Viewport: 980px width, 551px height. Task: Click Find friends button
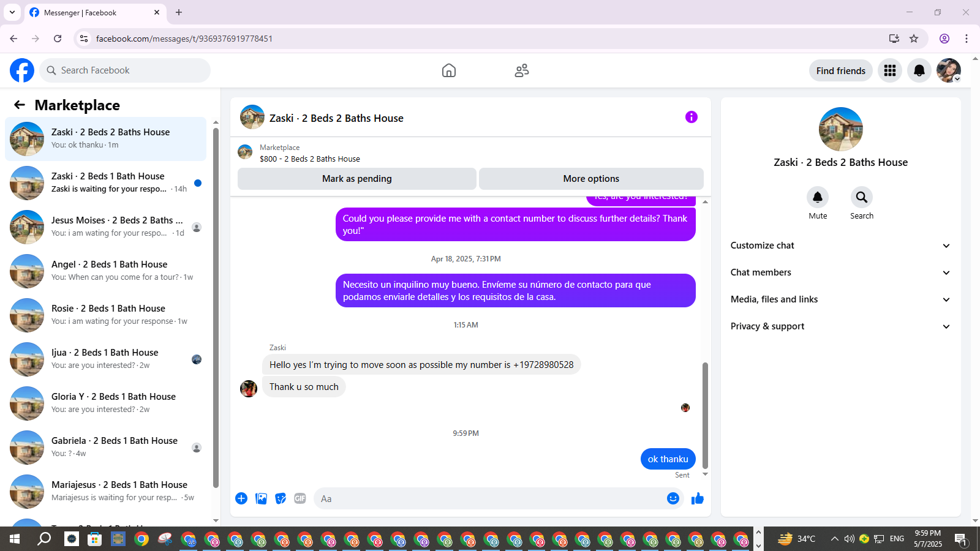841,70
